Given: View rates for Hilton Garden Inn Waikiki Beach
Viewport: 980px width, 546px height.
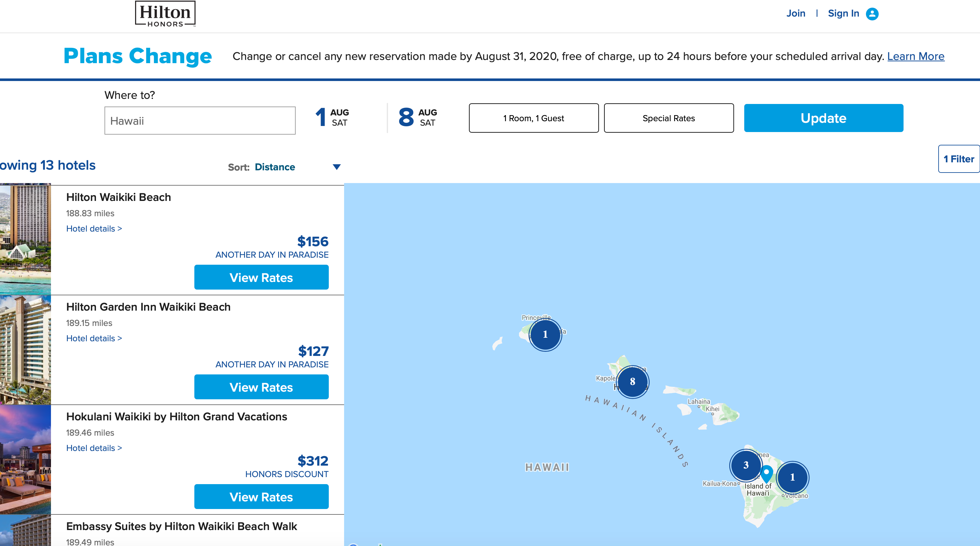Looking at the screenshot, I should tap(261, 387).
